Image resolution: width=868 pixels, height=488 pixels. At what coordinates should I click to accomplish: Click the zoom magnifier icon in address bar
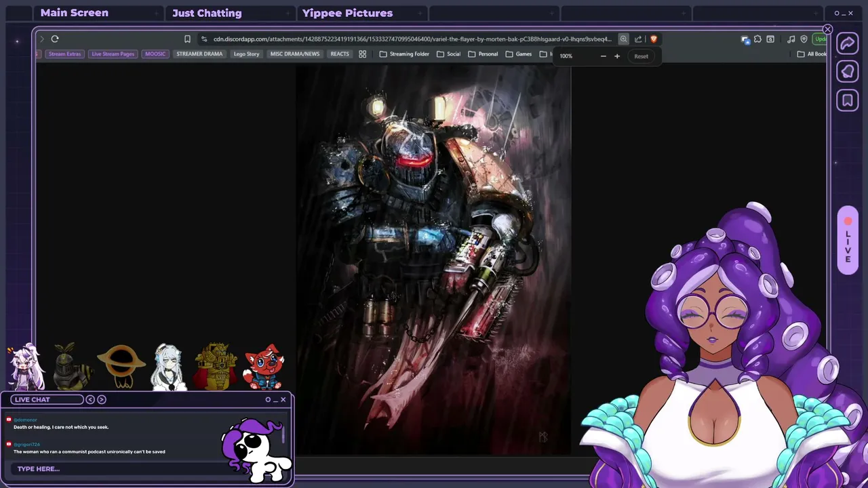click(623, 39)
